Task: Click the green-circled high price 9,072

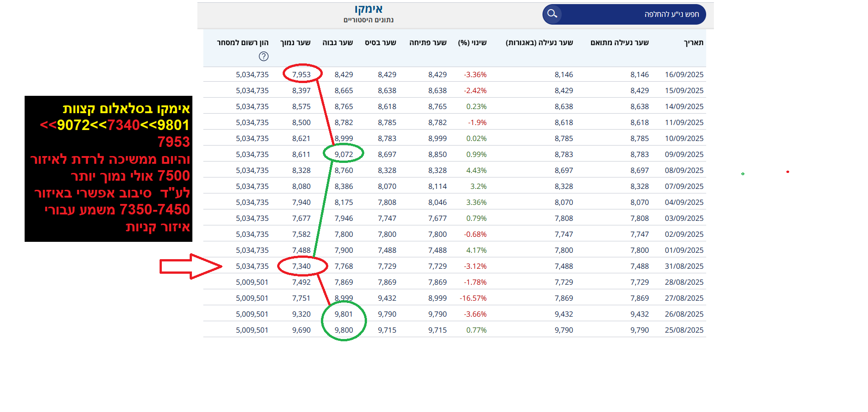Action: (x=344, y=154)
